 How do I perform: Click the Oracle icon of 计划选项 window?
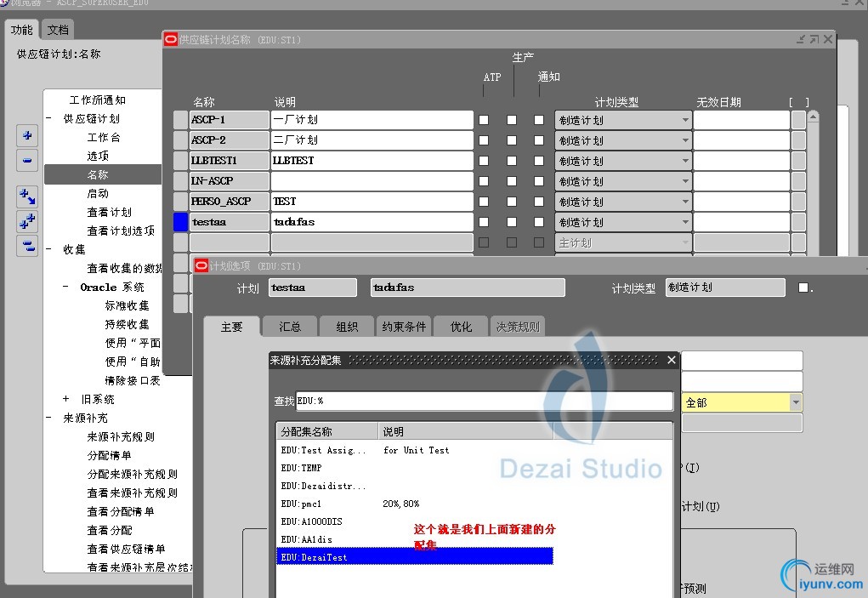pyautogui.click(x=201, y=265)
